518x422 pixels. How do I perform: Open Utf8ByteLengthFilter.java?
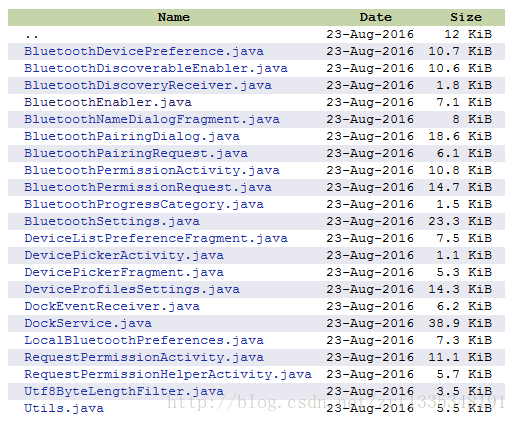(124, 391)
